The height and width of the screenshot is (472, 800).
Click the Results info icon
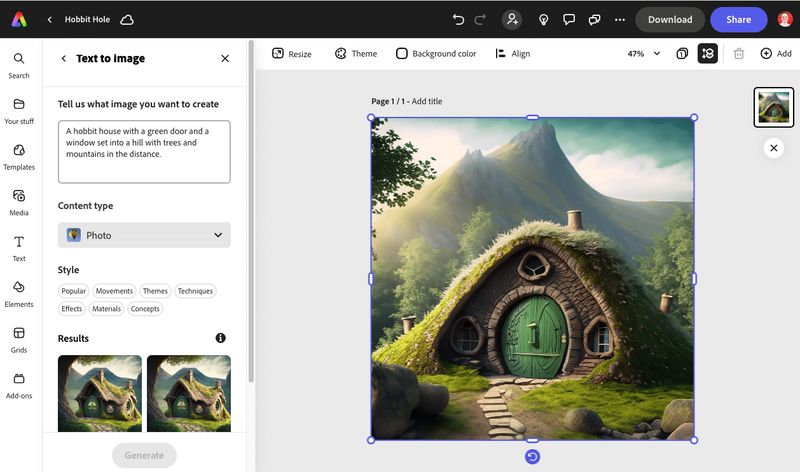click(x=220, y=338)
